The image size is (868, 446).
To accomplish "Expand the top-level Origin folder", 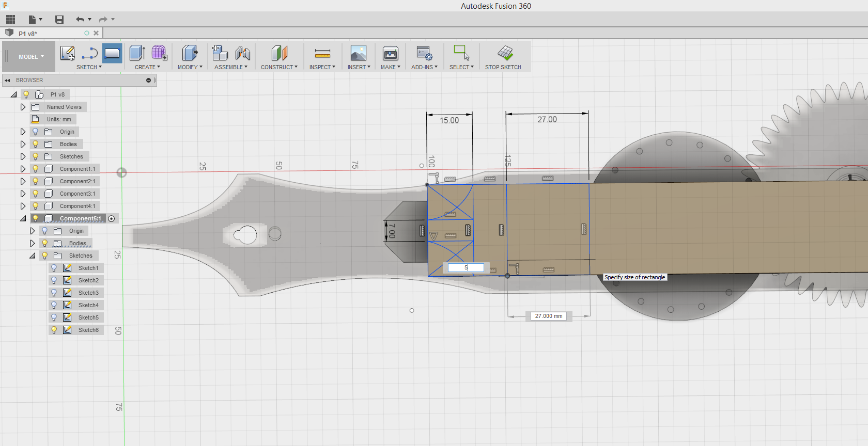I will 23,132.
